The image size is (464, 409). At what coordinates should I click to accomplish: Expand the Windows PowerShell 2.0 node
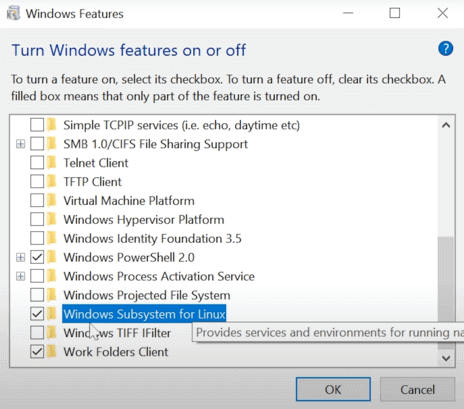click(21, 257)
